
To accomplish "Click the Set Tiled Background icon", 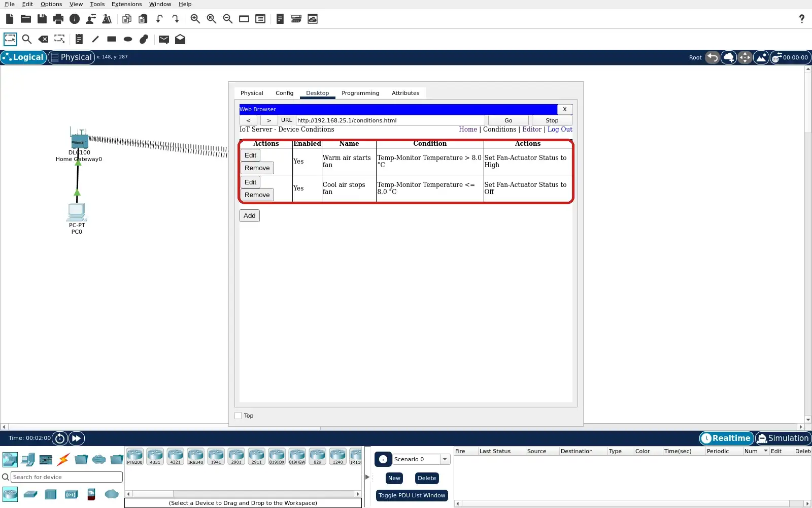I will 761,57.
